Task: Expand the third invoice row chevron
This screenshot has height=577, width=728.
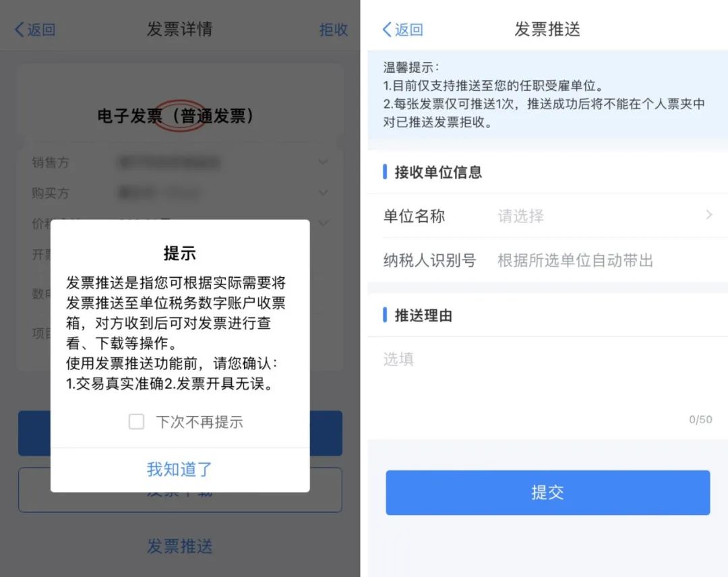Action: pyautogui.click(x=323, y=223)
